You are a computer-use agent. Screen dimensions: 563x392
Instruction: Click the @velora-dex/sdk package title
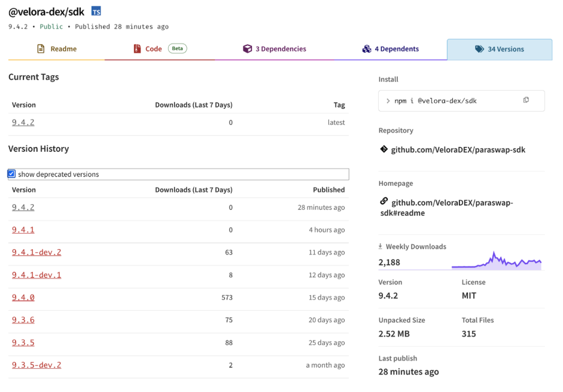pyautogui.click(x=46, y=12)
